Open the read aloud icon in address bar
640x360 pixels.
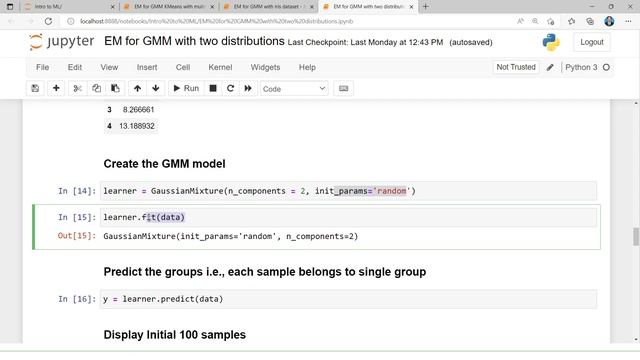click(520, 21)
